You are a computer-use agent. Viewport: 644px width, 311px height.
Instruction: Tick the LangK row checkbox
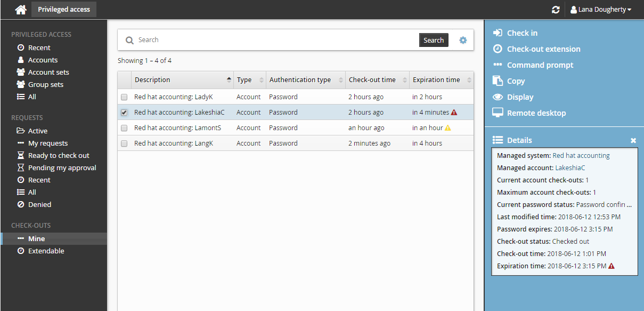point(124,143)
